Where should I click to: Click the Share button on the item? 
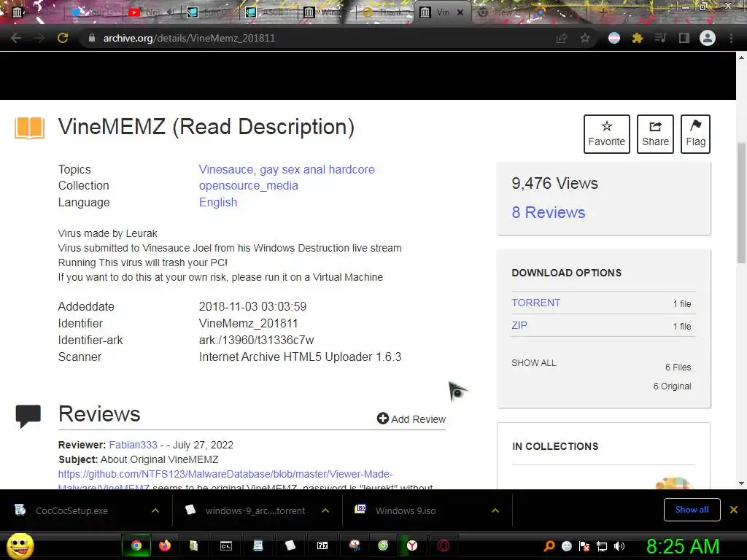pos(655,134)
